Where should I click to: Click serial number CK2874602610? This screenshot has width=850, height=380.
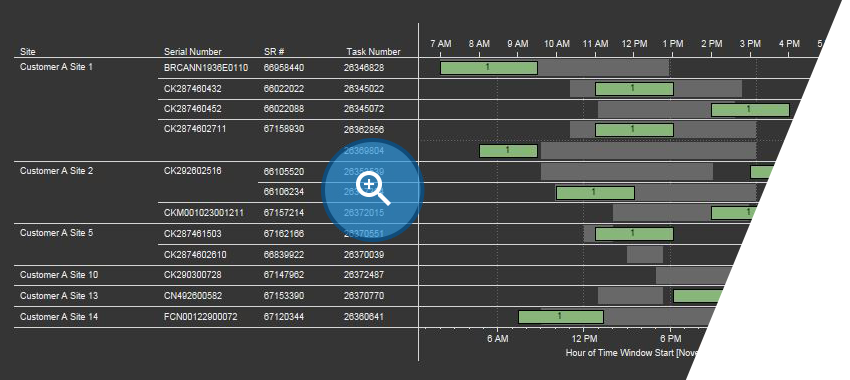click(x=195, y=254)
